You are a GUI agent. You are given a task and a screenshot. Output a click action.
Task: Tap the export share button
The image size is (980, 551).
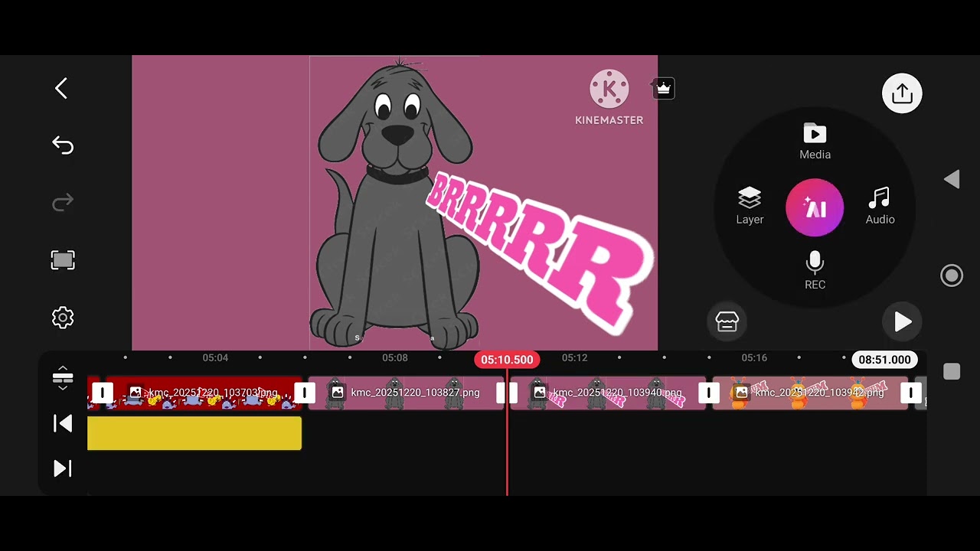point(902,93)
